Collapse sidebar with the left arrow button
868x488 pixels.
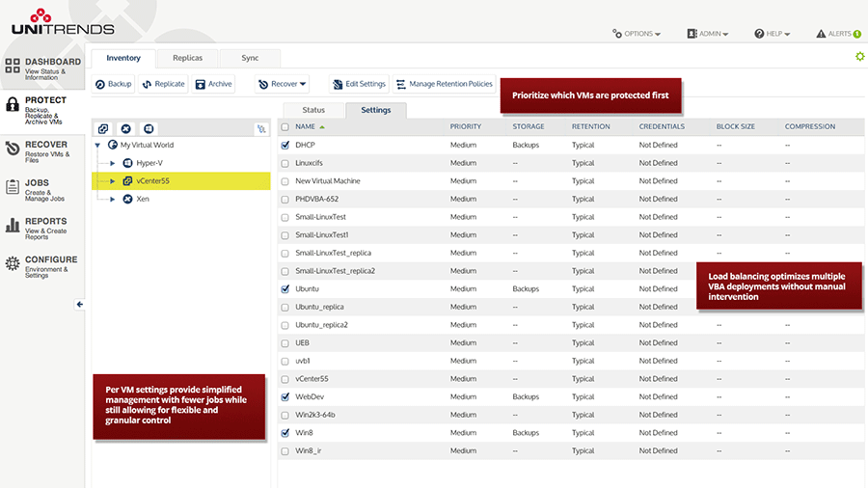(80, 305)
